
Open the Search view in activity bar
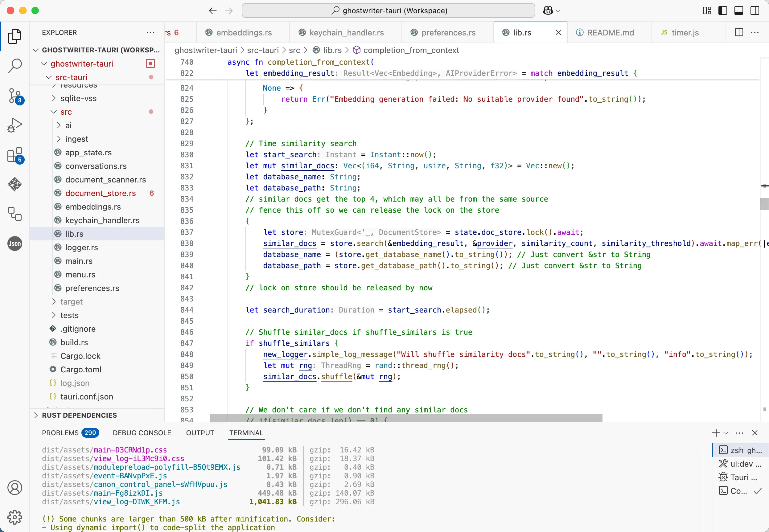[15, 66]
